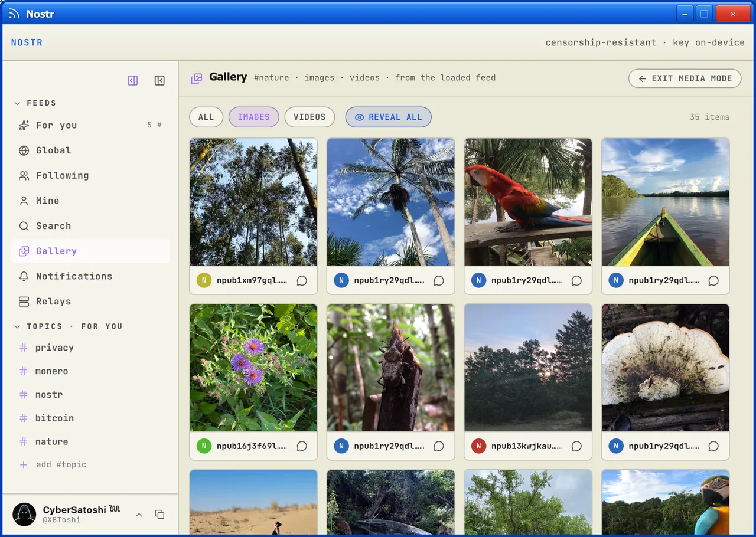Image resolution: width=756 pixels, height=537 pixels.
Task: Click the Nostr feed icon in the title bar
Action: [14, 14]
